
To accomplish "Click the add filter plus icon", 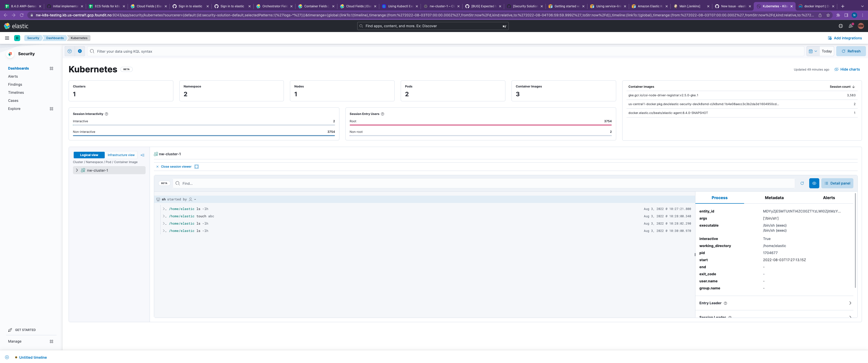I will 80,51.
